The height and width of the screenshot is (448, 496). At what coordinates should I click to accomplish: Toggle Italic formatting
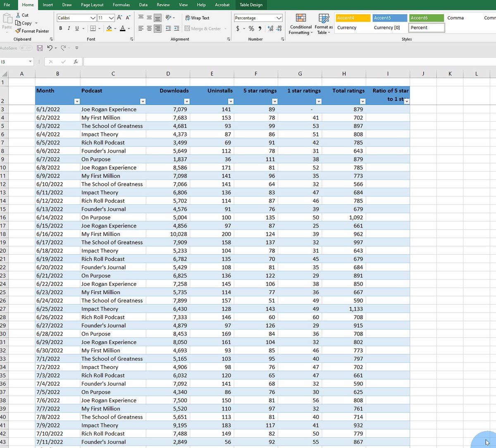click(x=69, y=28)
